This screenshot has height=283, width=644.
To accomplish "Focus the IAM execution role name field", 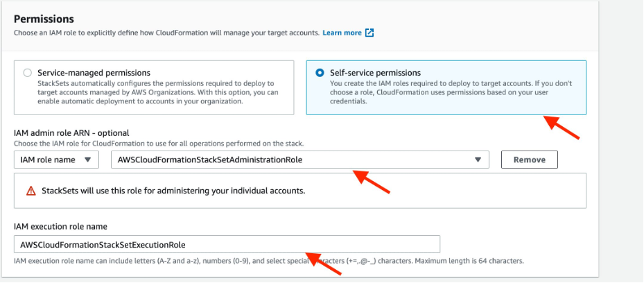I will point(227,244).
